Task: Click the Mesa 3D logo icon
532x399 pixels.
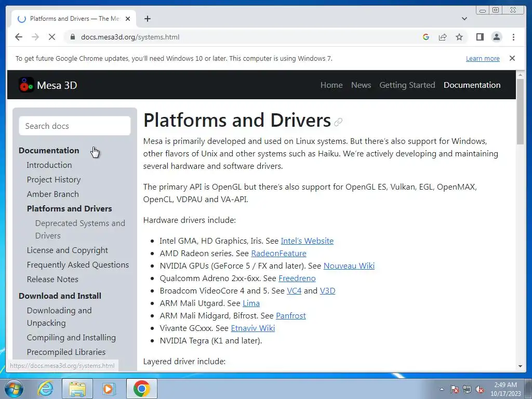Action: [26, 85]
